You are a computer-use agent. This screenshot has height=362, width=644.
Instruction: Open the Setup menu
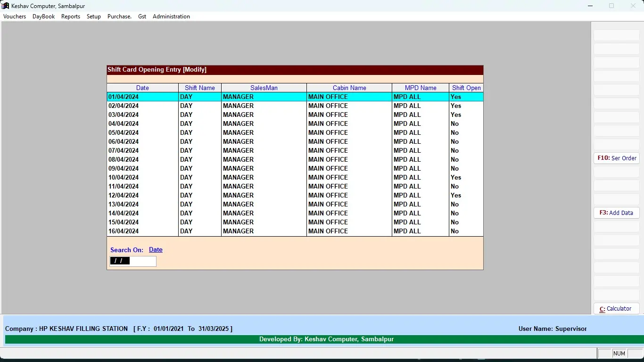[94, 16]
